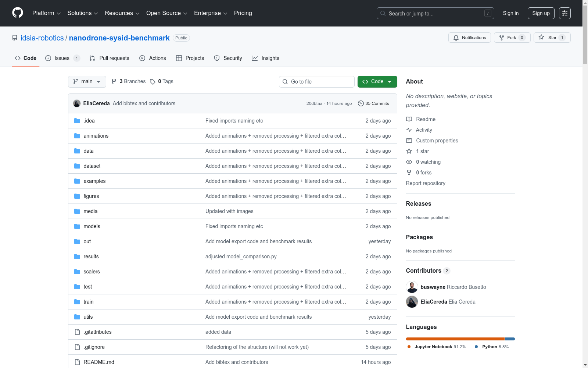Viewport: 588px width, 368px height.
Task: Open the 35 Commits history link
Action: click(x=373, y=103)
